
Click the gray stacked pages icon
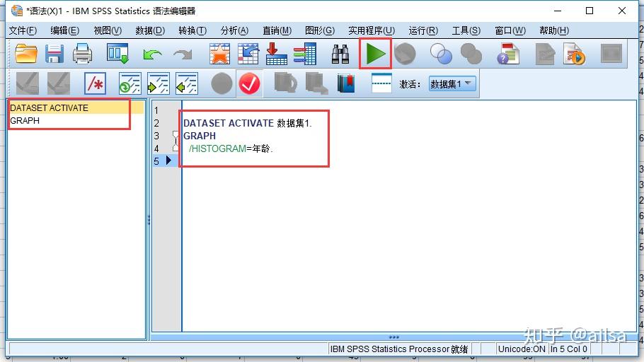coord(316,83)
